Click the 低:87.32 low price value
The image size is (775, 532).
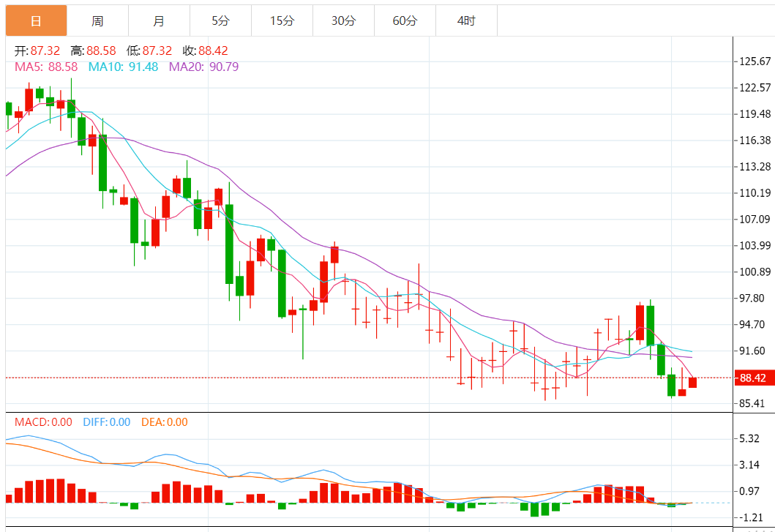(149, 51)
